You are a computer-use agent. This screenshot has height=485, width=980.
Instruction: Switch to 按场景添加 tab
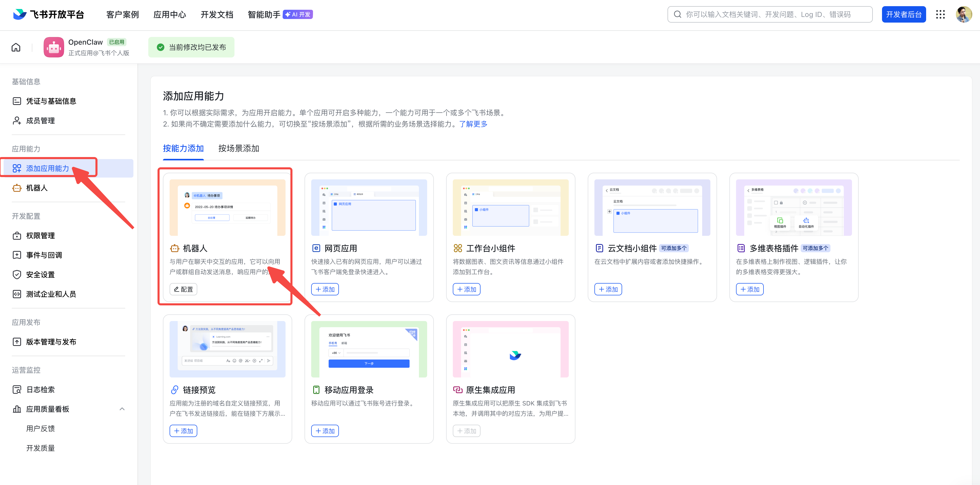click(239, 148)
